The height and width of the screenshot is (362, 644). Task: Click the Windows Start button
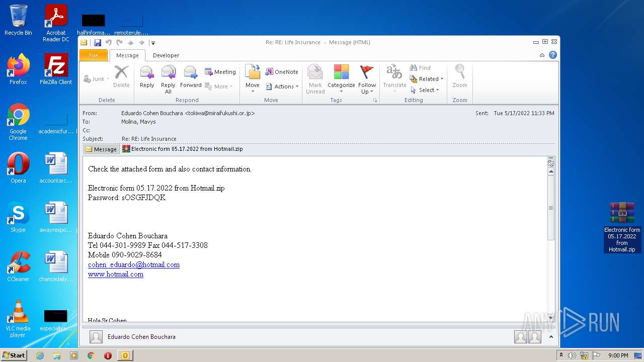14,355
